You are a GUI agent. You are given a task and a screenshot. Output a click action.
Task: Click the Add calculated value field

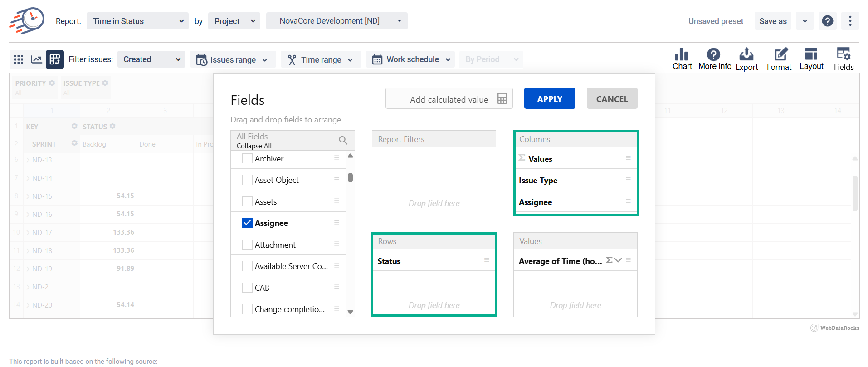pyautogui.click(x=449, y=99)
